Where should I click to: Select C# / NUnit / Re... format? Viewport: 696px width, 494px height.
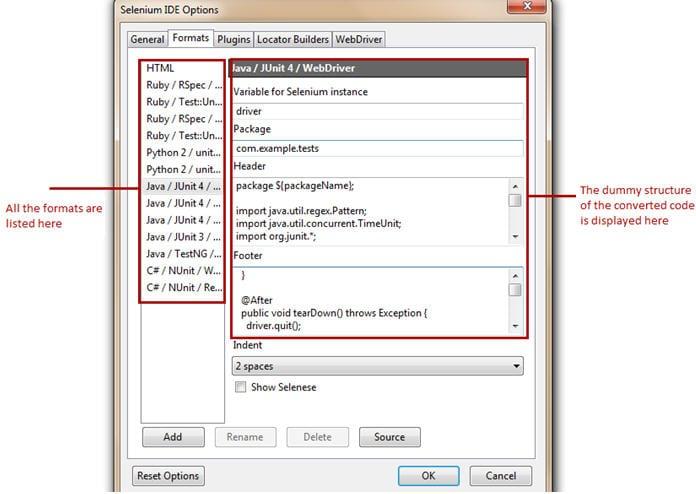182,288
